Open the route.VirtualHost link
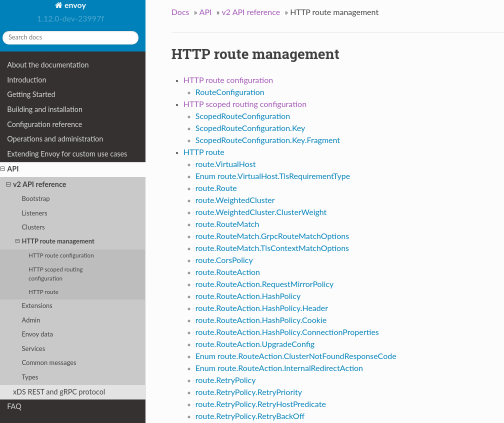This screenshot has width=504, height=423. coord(225,164)
